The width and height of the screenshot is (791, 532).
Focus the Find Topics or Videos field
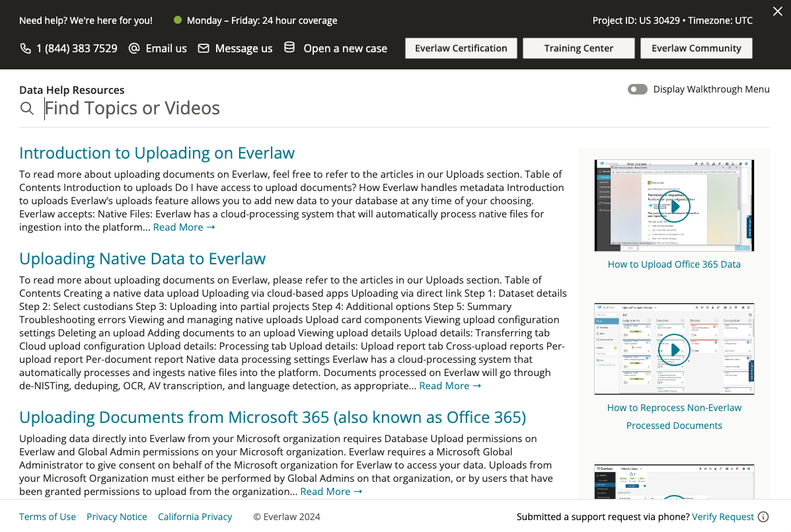pos(406,108)
